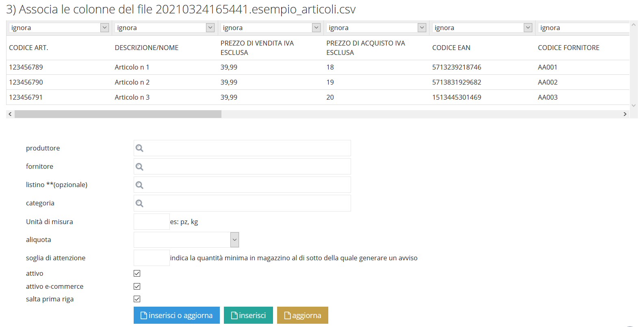The image size is (644, 327).
Task: Open the mapping dropdown above DESCRIZIONE/NOME
Action: coord(165,28)
